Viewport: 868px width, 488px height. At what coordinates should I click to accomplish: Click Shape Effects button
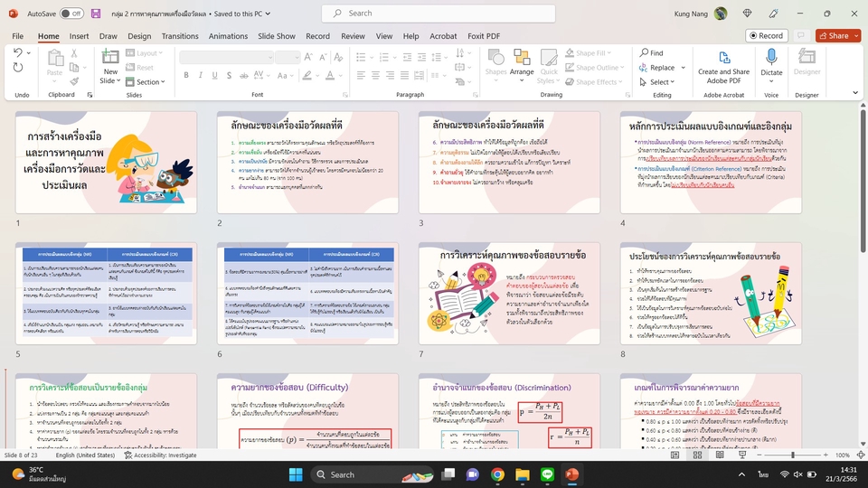tap(594, 82)
